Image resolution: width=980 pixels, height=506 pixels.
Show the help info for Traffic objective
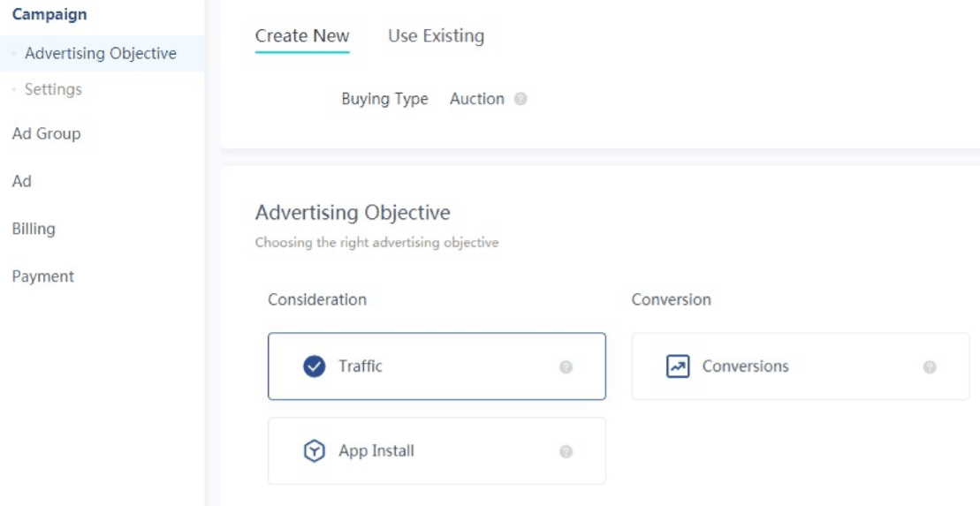[x=566, y=367]
